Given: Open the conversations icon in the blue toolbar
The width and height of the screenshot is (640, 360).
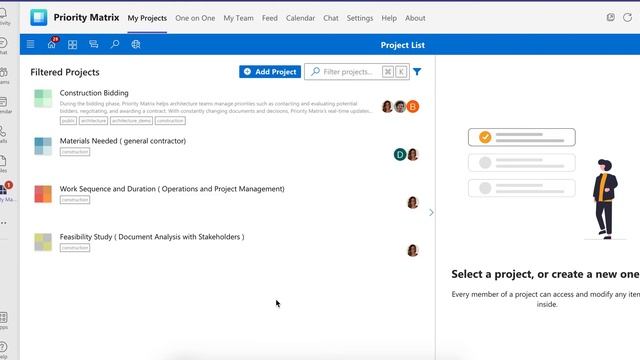Looking at the screenshot, I should 93,44.
